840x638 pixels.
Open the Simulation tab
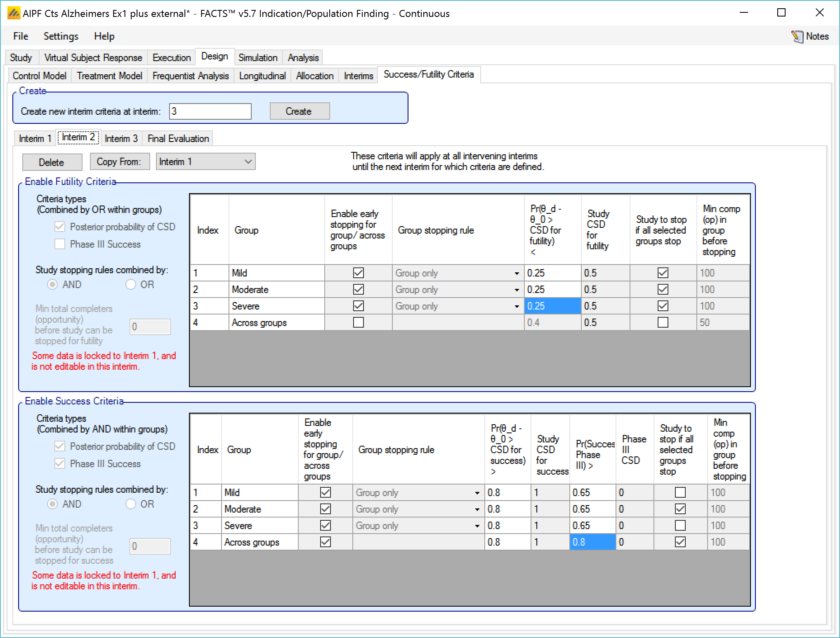pos(257,58)
